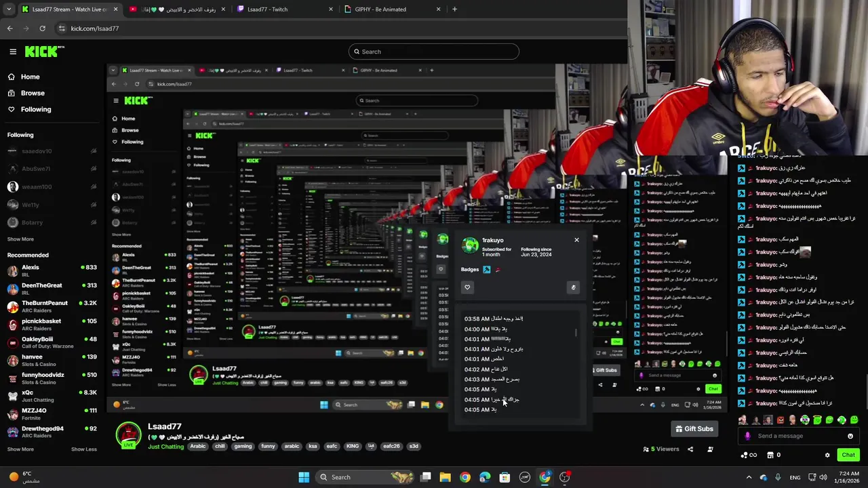Open the Kick sidebar hamburger menu
Image resolution: width=868 pixels, height=488 pixels.
13,52
